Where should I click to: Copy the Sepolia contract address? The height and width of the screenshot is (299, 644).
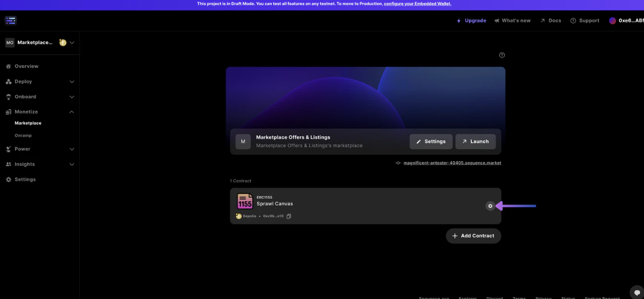tap(289, 216)
